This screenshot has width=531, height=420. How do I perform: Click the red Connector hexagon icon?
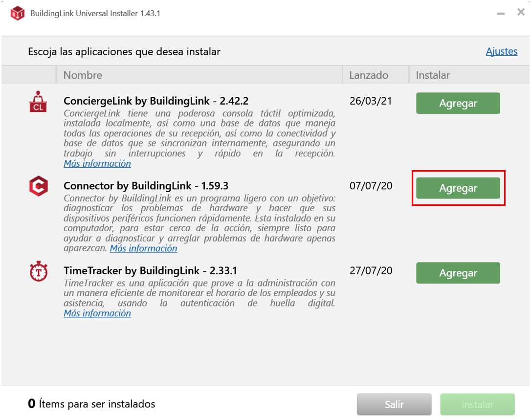tap(38, 186)
